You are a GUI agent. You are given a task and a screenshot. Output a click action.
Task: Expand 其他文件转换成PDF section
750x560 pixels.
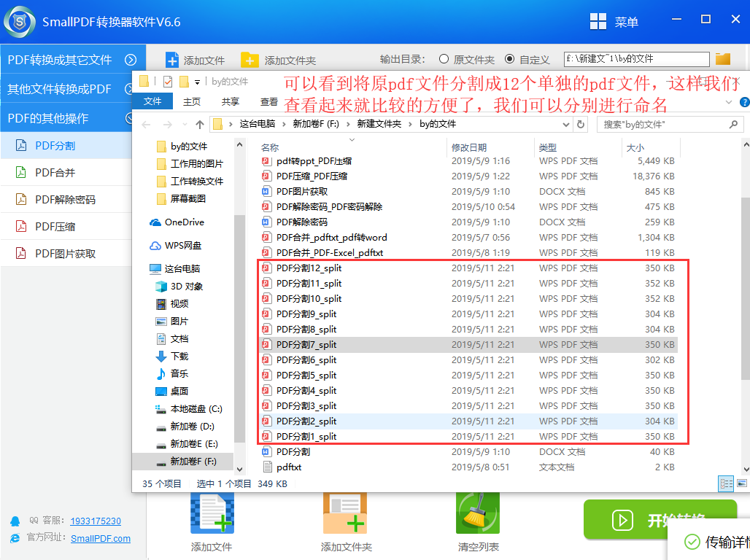pyautogui.click(x=129, y=89)
